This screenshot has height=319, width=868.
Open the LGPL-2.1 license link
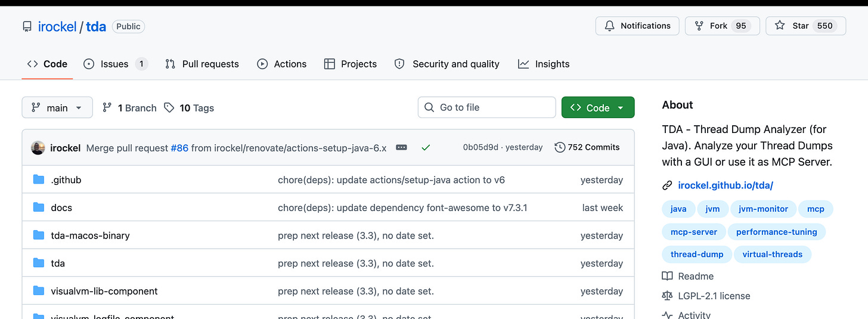click(706, 296)
